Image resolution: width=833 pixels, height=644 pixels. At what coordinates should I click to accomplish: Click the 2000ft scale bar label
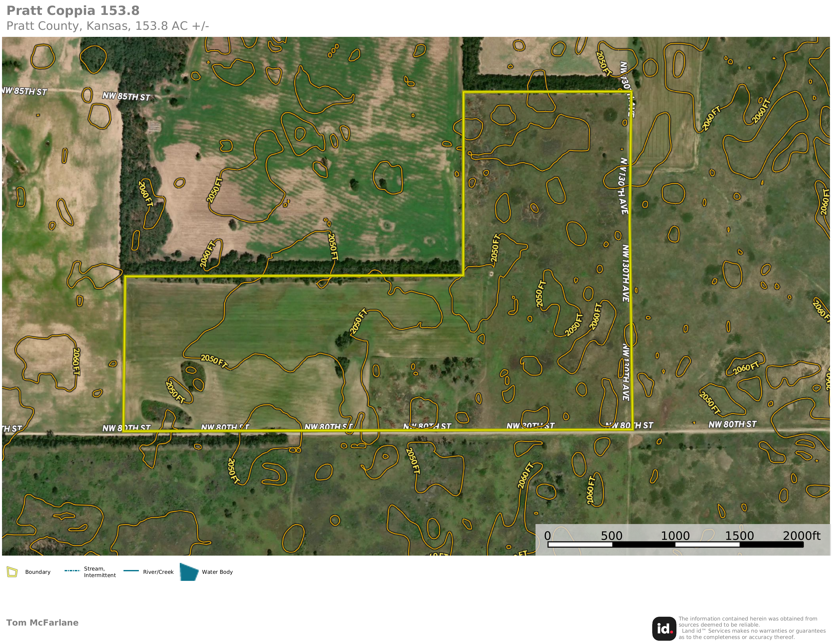point(801,536)
